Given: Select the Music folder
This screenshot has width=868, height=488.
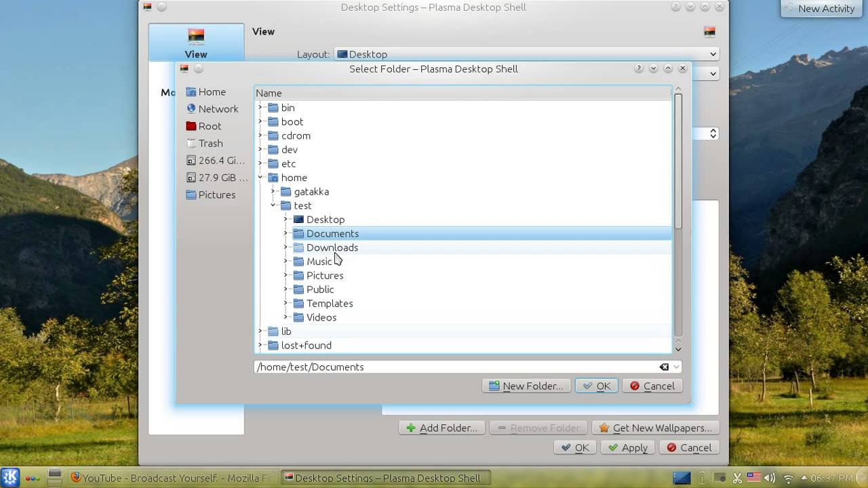Looking at the screenshot, I should (x=313, y=262).
